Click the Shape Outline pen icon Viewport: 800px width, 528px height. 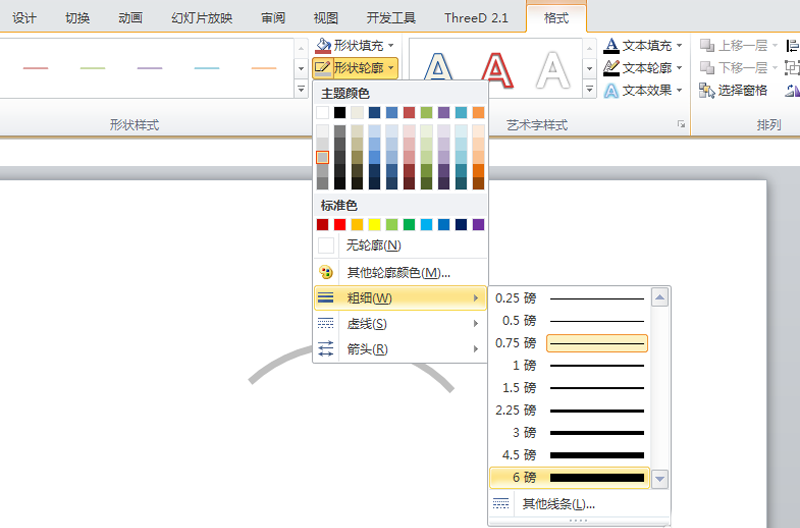pyautogui.click(x=323, y=68)
